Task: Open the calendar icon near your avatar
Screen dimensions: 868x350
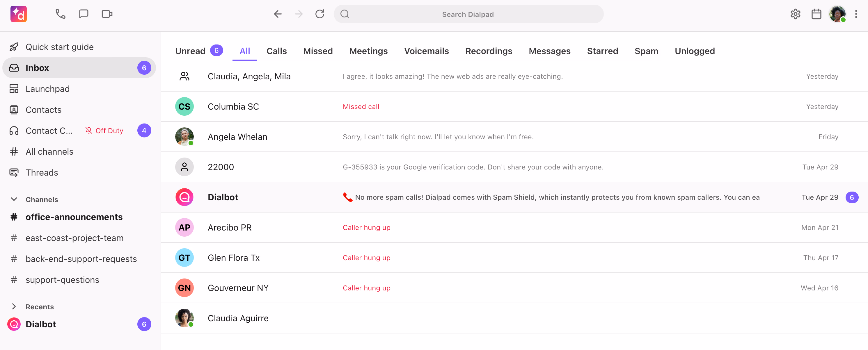Action: [x=816, y=14]
